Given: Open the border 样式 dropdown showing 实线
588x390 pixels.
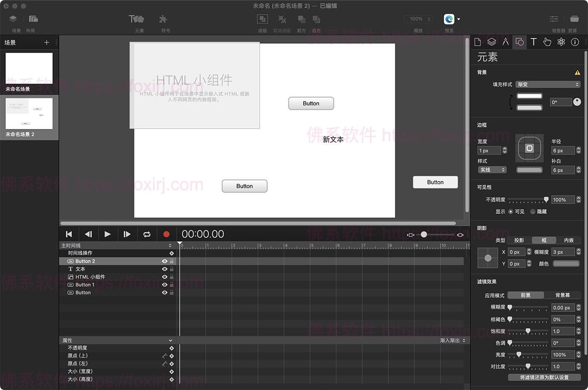Looking at the screenshot, I should tap(492, 170).
